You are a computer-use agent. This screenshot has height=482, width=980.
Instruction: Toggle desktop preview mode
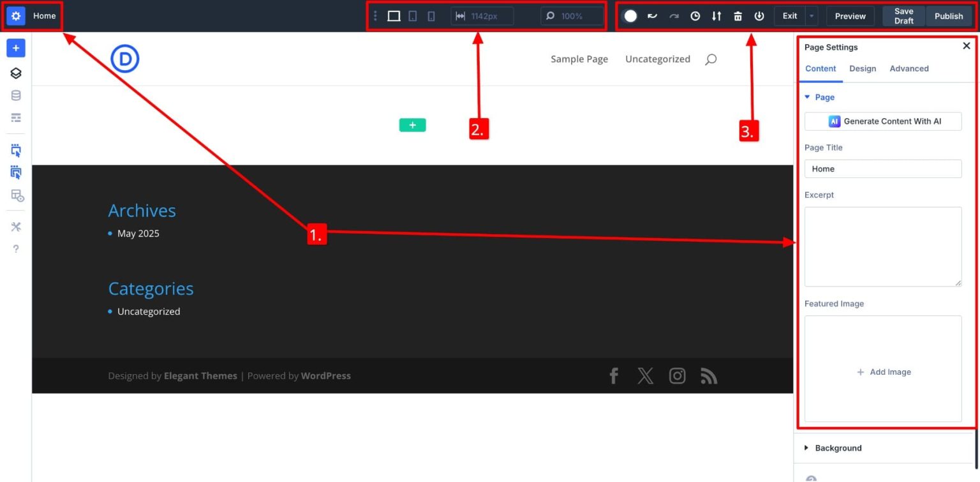click(394, 15)
